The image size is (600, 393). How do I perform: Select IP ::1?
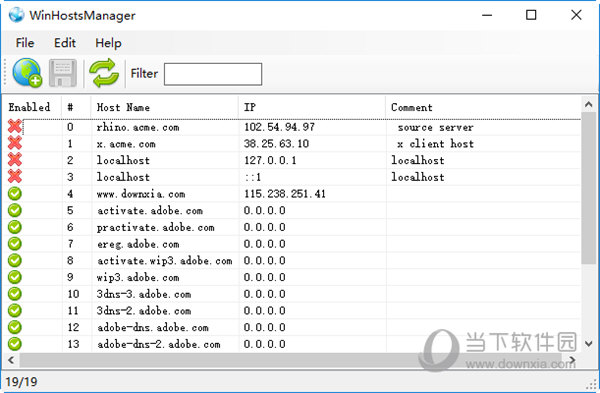point(253,177)
